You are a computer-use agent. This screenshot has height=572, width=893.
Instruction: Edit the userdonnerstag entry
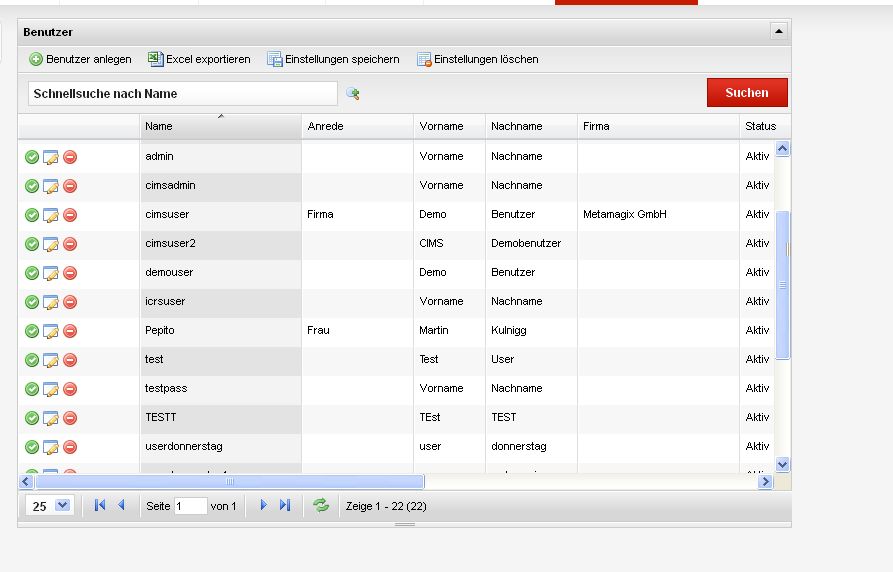click(x=51, y=447)
